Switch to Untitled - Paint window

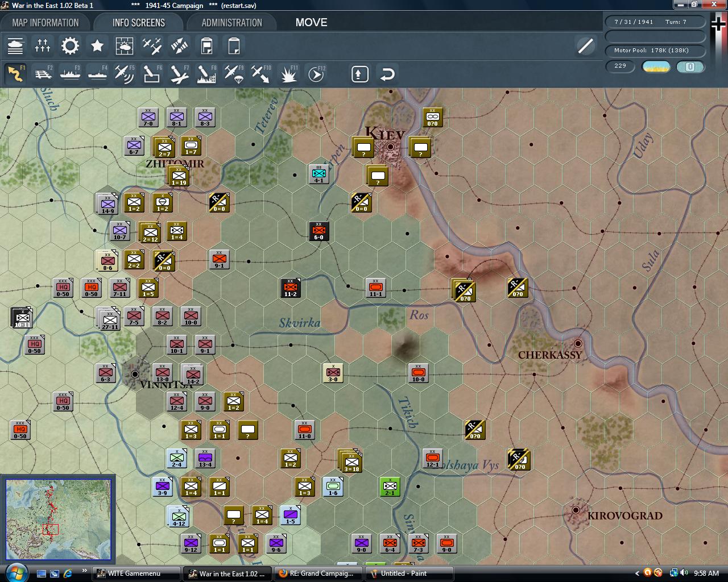[x=409, y=573]
